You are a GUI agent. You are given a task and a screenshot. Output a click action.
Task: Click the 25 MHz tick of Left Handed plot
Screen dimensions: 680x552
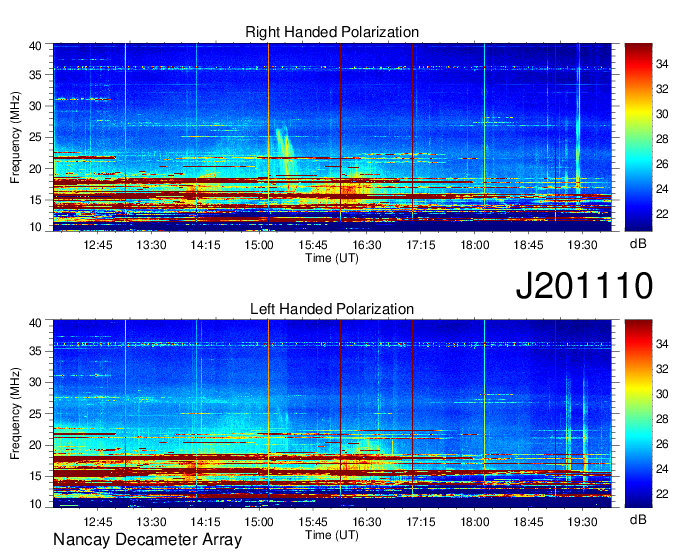35,414
